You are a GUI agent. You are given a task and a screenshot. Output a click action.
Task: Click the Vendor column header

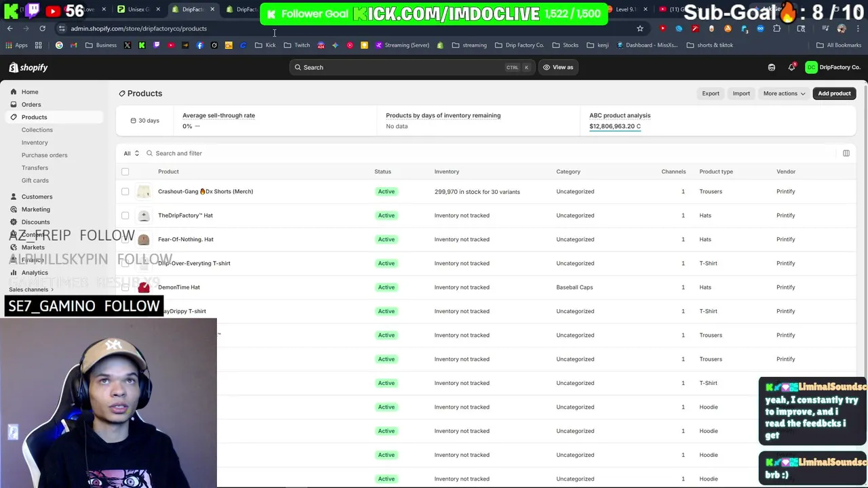[x=786, y=171]
